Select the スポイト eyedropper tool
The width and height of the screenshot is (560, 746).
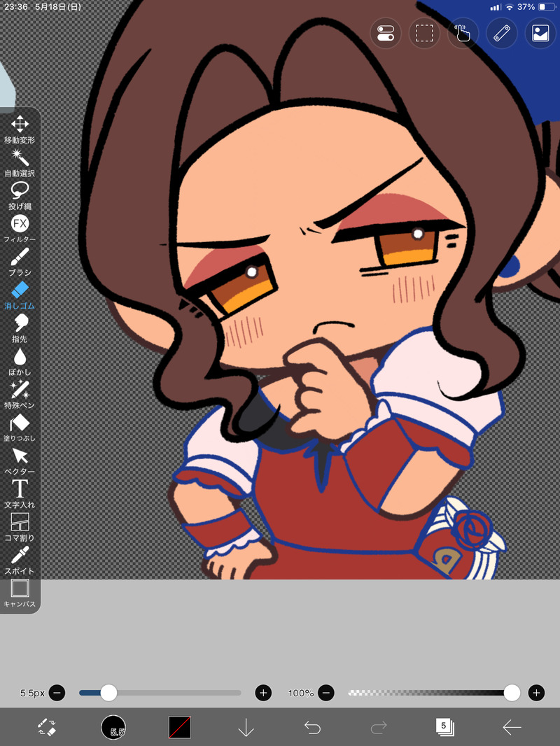(x=20, y=561)
